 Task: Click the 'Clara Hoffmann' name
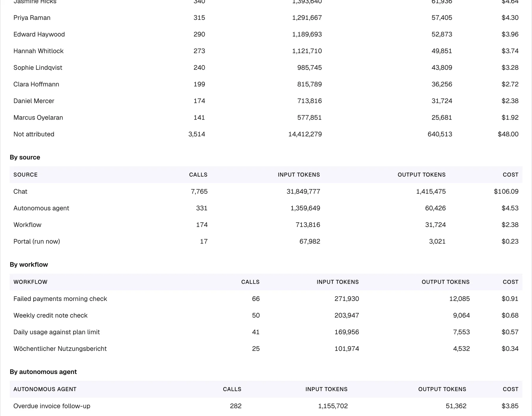point(36,84)
